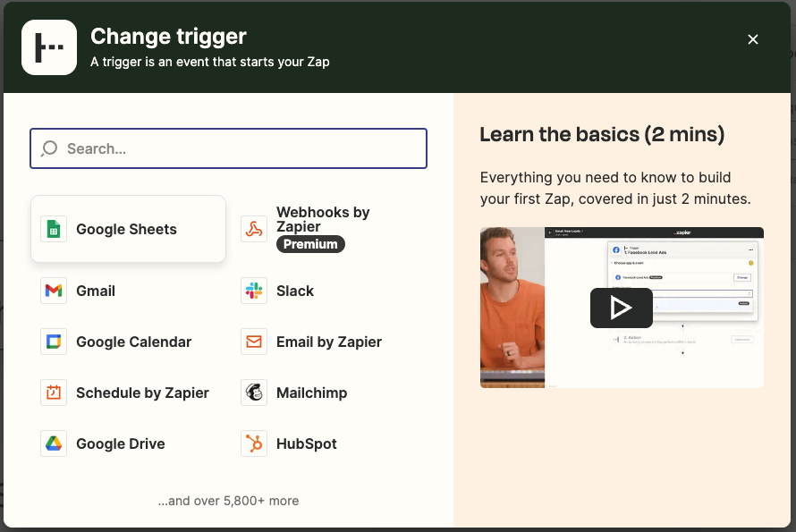Click the Google Calendar icon
This screenshot has height=532, width=796.
pyautogui.click(x=54, y=342)
